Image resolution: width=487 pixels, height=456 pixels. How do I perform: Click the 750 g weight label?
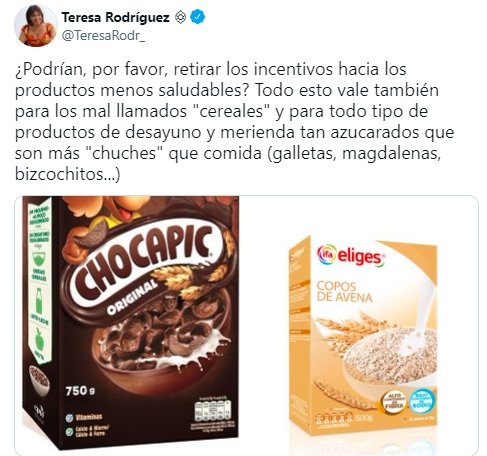pyautogui.click(x=80, y=390)
